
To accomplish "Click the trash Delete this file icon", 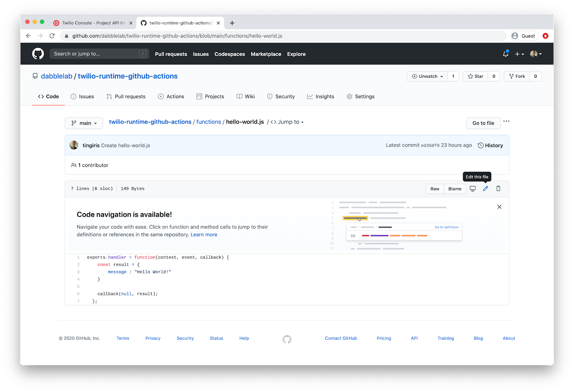I will click(498, 188).
